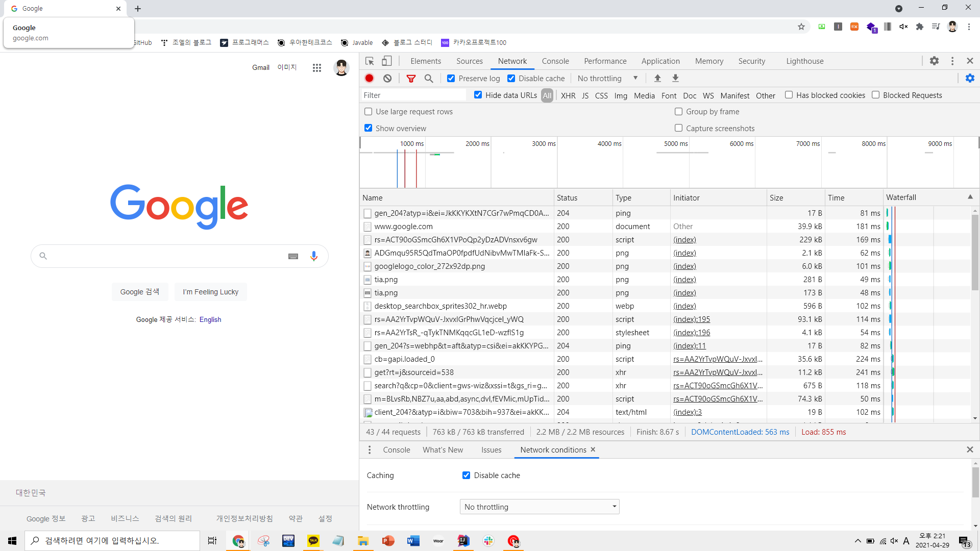
Task: Export HAR file
Action: (x=675, y=78)
